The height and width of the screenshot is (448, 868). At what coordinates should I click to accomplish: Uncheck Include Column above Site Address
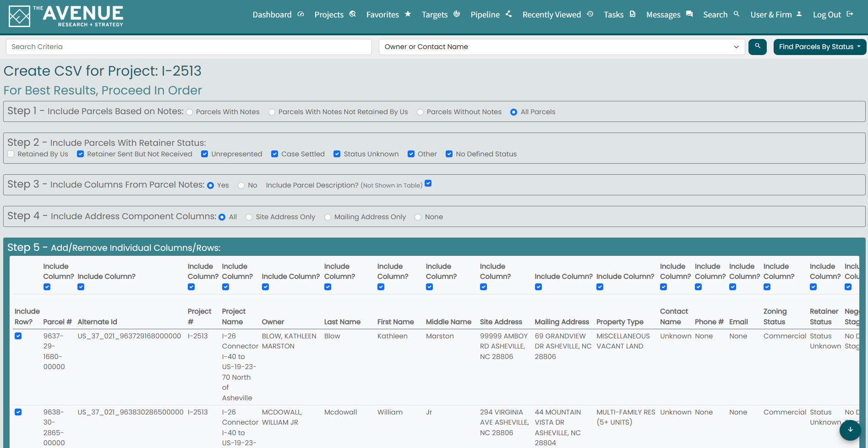[484, 287]
